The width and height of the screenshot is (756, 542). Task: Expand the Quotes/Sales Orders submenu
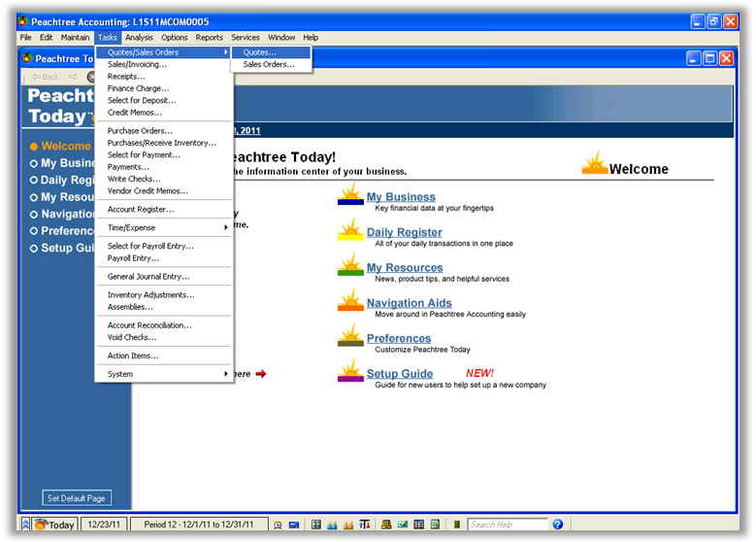tap(164, 52)
